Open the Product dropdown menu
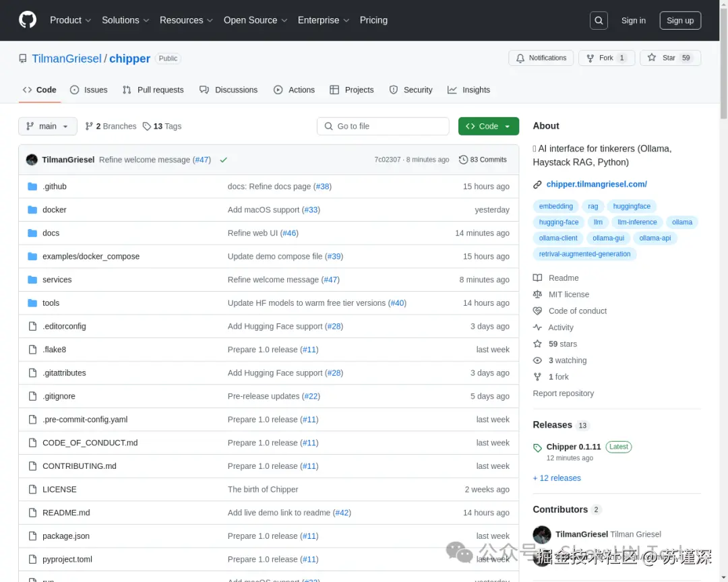 70,20
